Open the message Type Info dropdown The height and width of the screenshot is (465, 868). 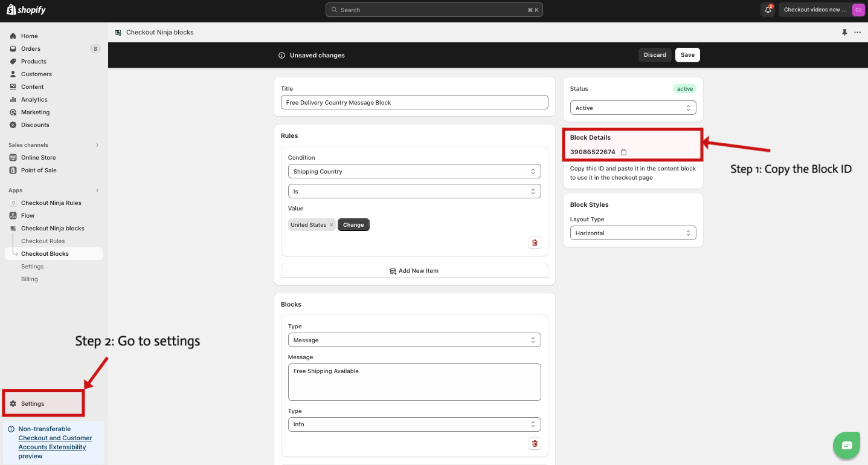pos(414,424)
